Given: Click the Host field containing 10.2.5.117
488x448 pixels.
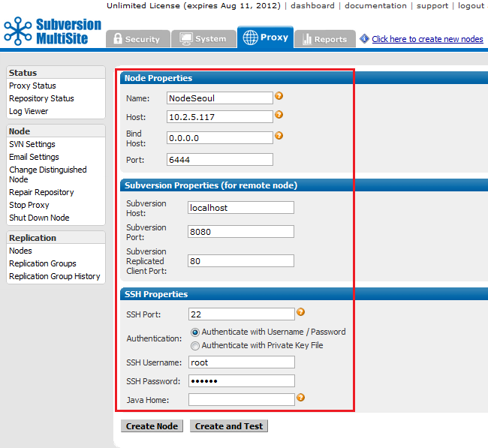Looking at the screenshot, I should tap(220, 116).
